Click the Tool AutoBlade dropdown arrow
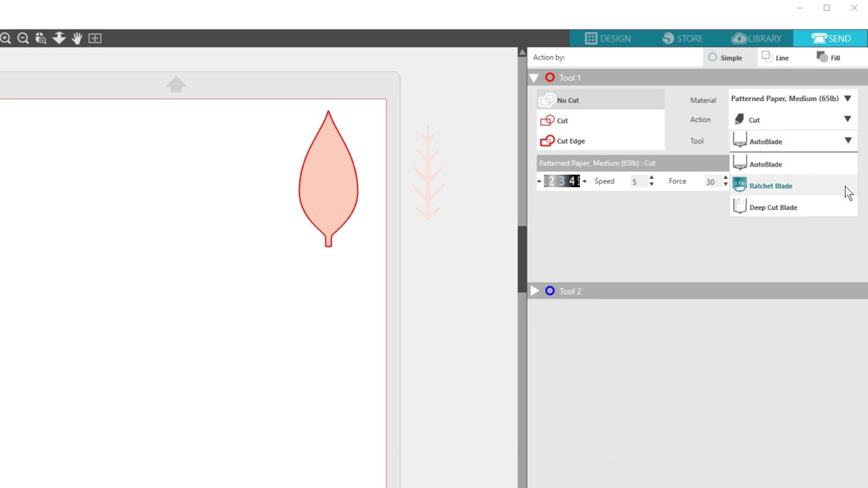Image resolution: width=868 pixels, height=488 pixels. pos(848,141)
